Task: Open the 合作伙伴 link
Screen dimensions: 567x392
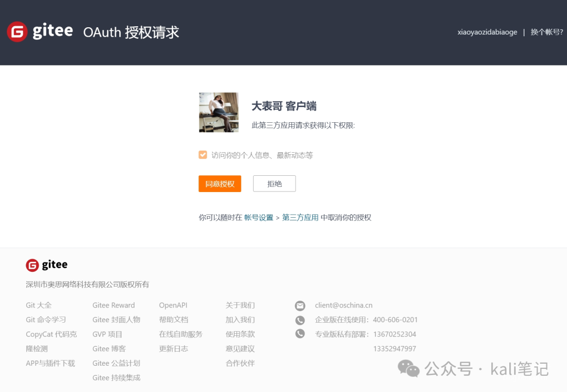Action: [240, 363]
